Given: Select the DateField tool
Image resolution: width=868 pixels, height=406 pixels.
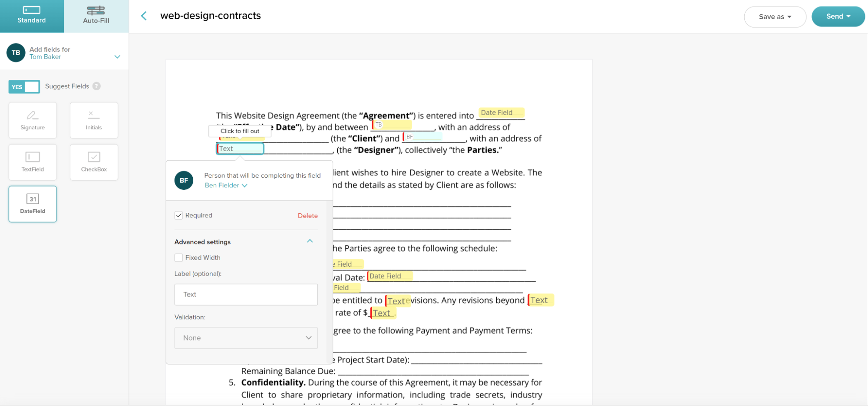Looking at the screenshot, I should click(x=32, y=204).
